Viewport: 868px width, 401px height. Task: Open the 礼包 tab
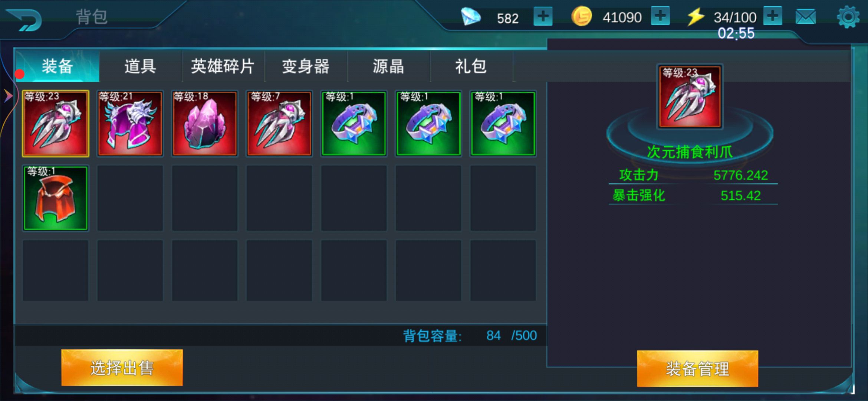click(x=471, y=66)
